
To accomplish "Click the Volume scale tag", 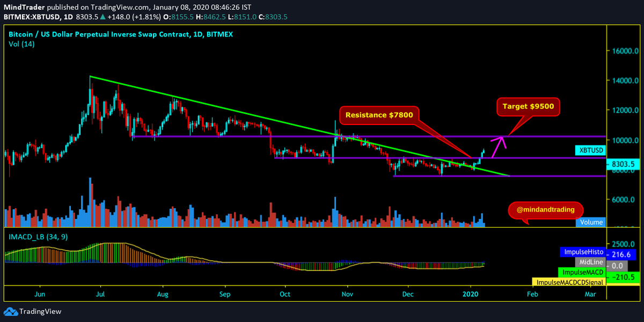I will (590, 222).
